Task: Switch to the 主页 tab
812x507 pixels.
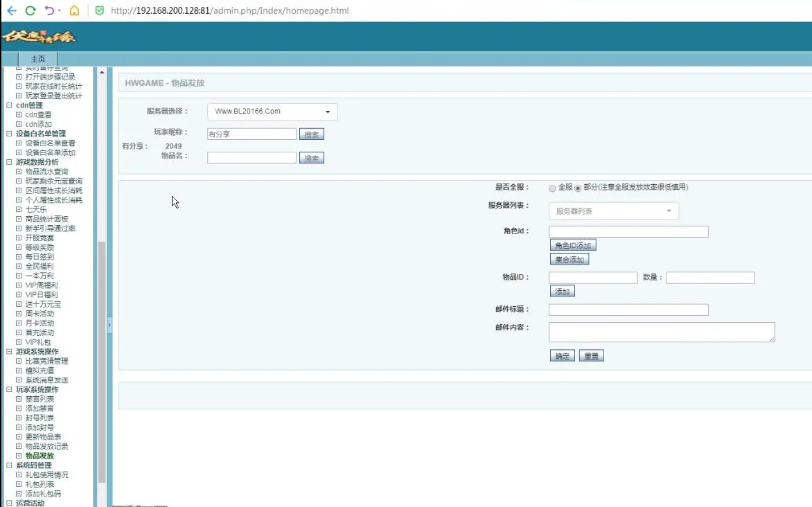Action: click(38, 59)
